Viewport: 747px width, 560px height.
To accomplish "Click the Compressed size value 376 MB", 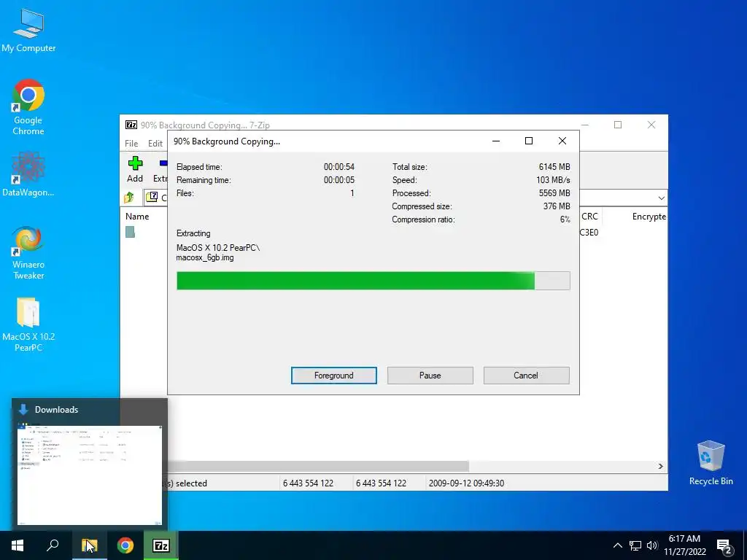I will coord(557,206).
